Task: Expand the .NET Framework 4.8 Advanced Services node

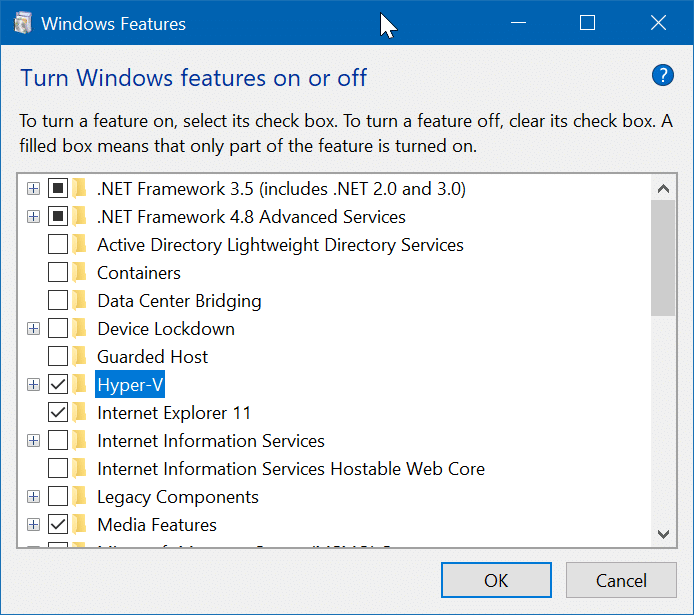Action: pos(33,217)
